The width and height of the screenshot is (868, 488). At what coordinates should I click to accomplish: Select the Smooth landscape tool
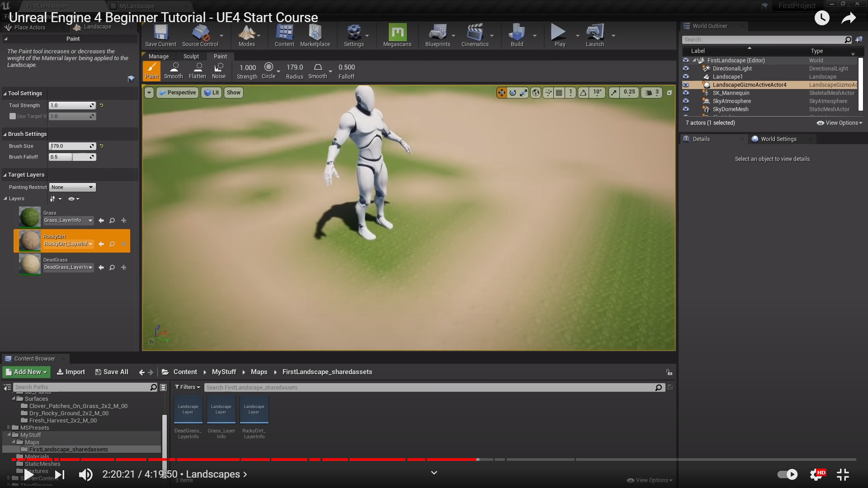point(174,71)
